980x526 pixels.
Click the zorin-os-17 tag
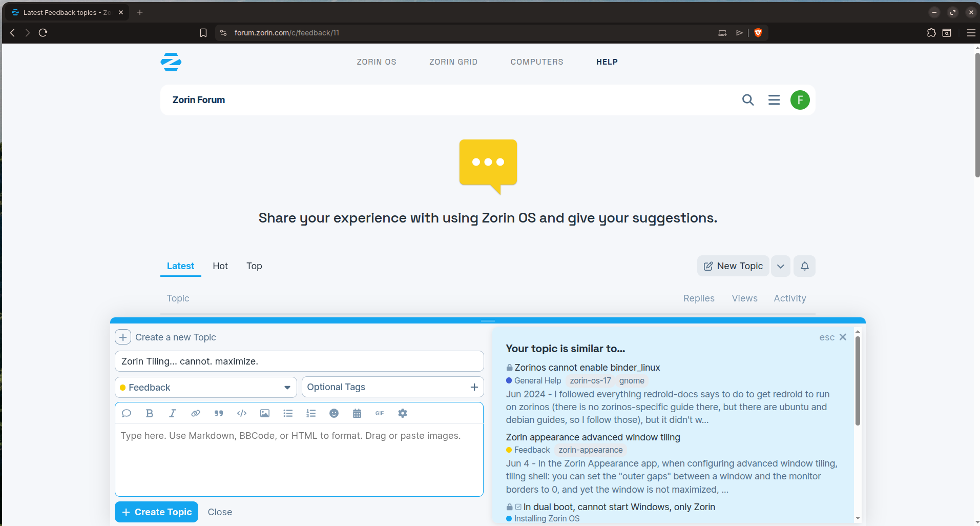[x=590, y=381]
